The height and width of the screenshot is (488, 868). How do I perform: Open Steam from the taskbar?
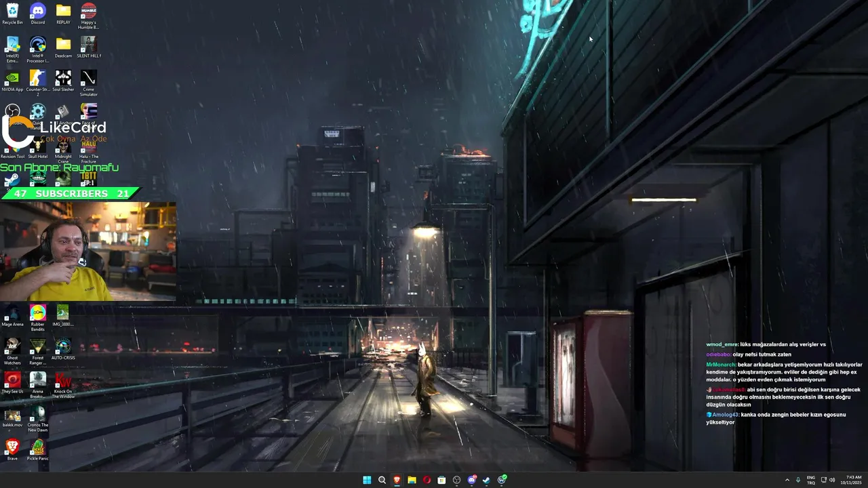coord(486,480)
